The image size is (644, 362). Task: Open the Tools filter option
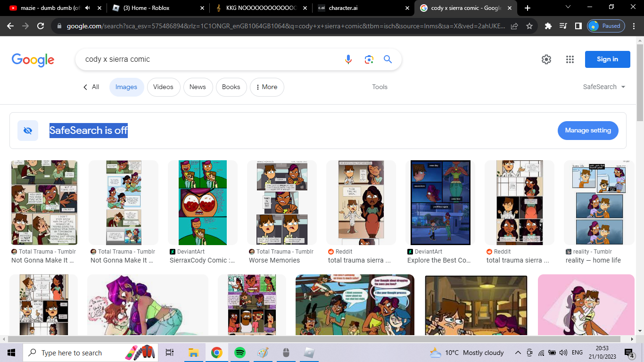click(x=380, y=87)
